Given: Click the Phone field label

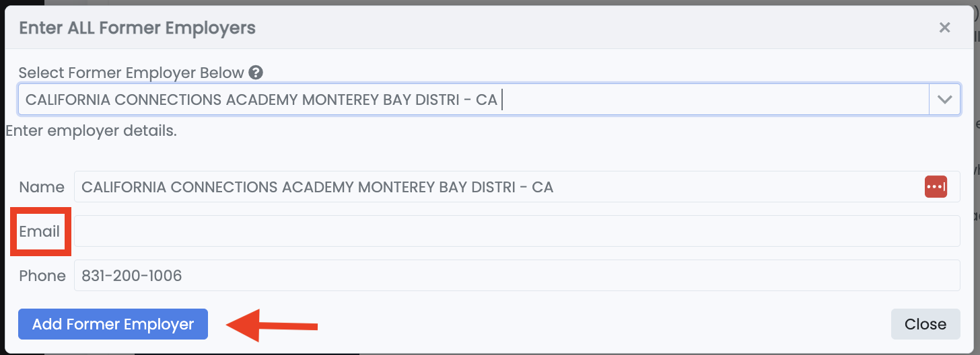Looking at the screenshot, I should (x=42, y=276).
